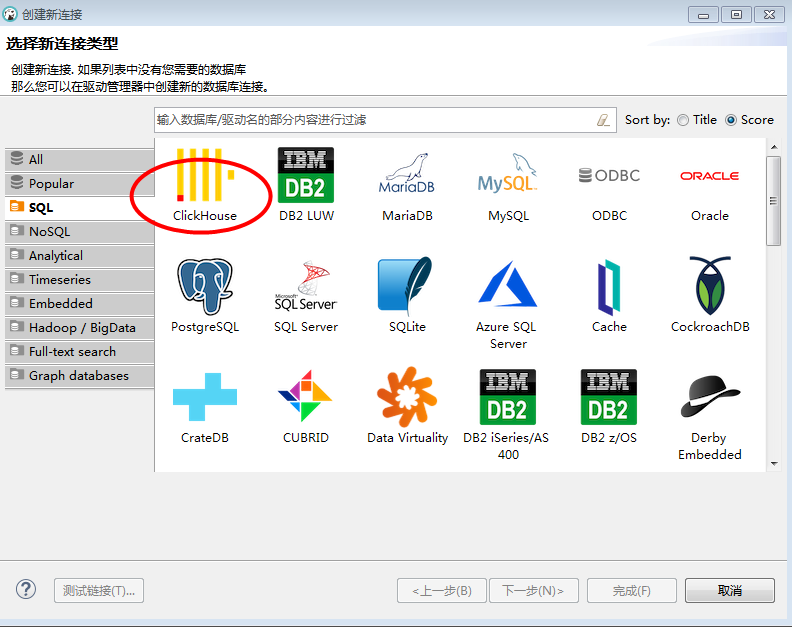Image resolution: width=792 pixels, height=627 pixels.
Task: Clear the filter using the eraser icon
Action: pyautogui.click(x=603, y=120)
